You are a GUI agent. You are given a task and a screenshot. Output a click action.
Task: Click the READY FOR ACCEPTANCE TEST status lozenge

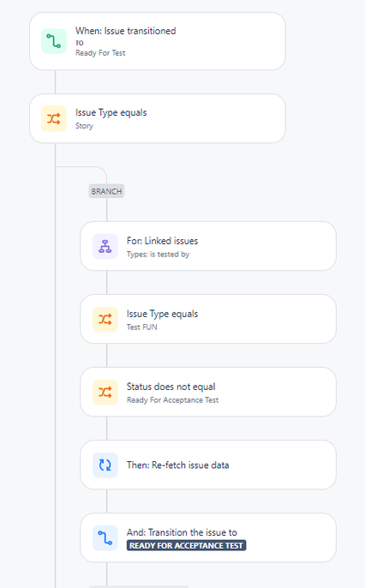(186, 546)
